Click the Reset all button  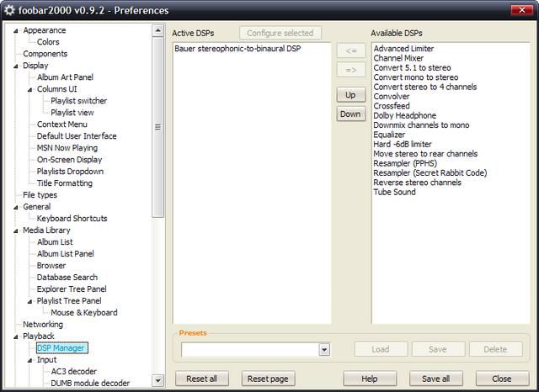pos(202,379)
